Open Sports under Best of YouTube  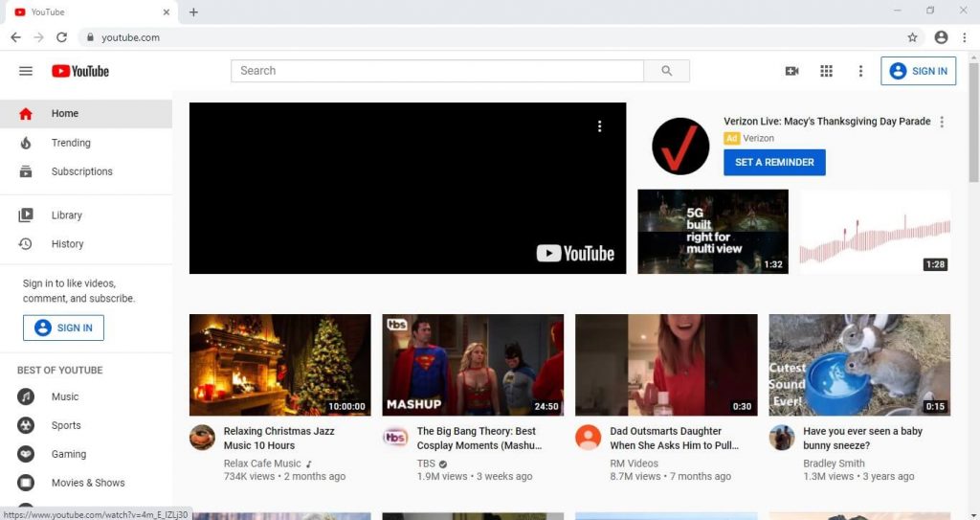click(86, 425)
